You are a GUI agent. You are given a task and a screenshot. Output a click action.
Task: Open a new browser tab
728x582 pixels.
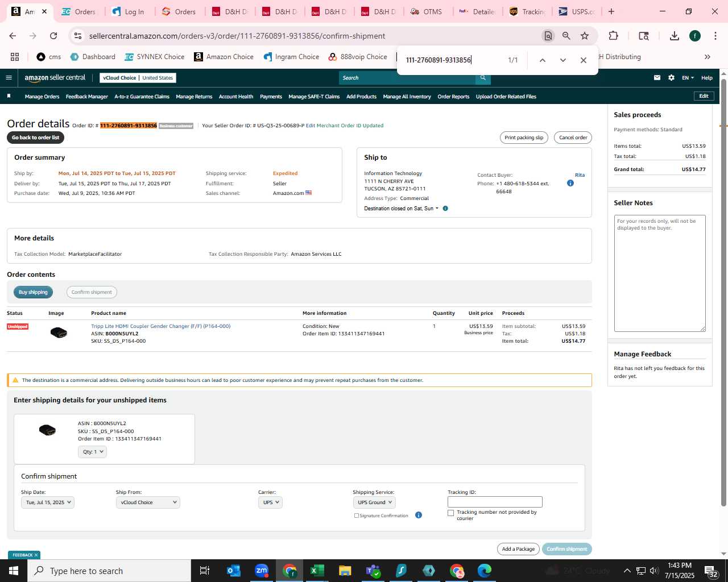(x=611, y=11)
